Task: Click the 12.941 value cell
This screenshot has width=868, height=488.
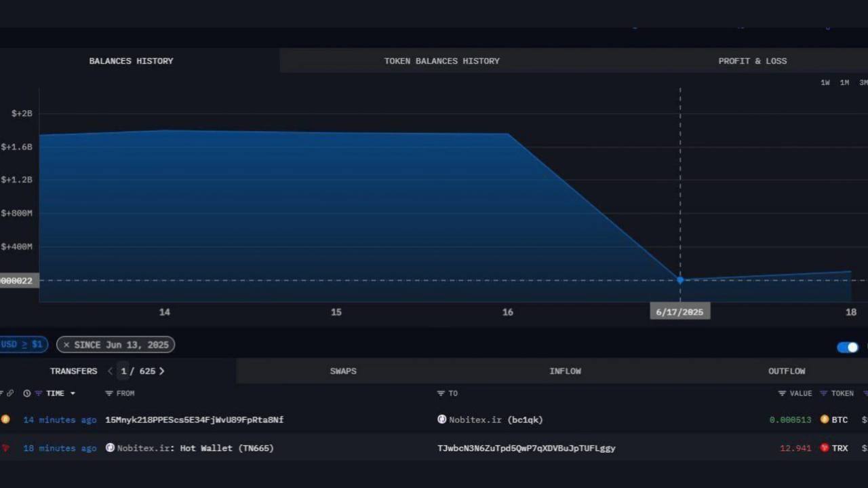Action: click(795, 449)
